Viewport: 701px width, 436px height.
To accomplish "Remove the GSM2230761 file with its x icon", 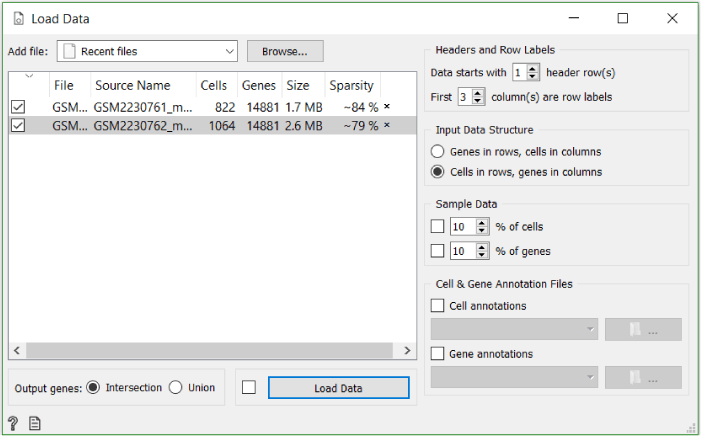I will pyautogui.click(x=387, y=106).
